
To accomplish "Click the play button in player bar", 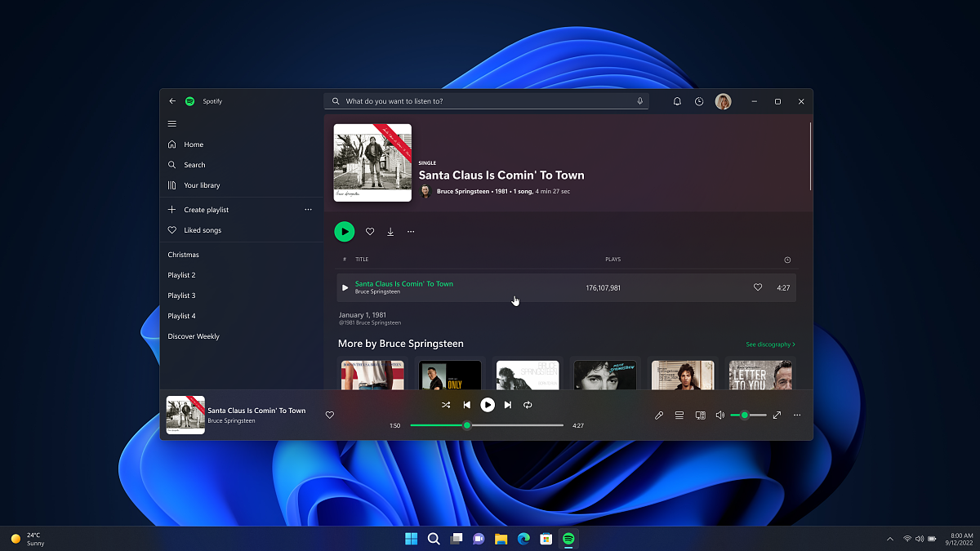I will [488, 405].
